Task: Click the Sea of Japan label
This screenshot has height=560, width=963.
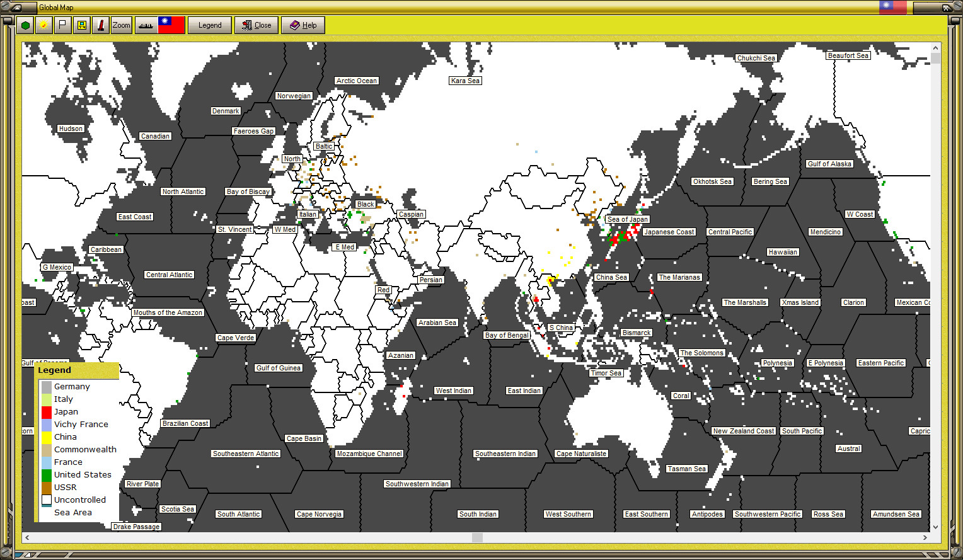Action: 627,219
